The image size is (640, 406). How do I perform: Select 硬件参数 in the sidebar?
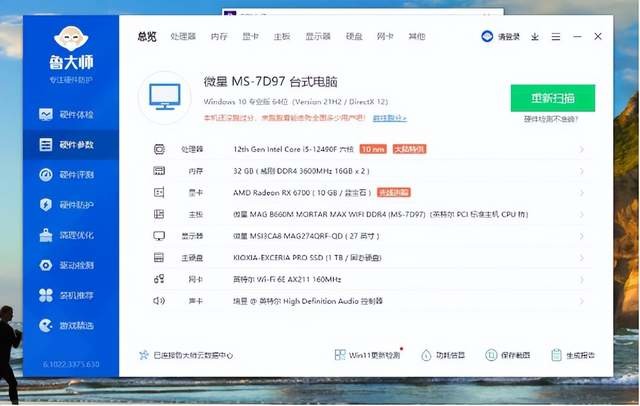coord(71,144)
